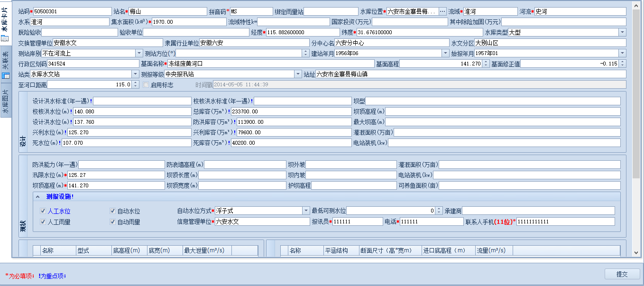Open the 建站年月 date picker dropdown

click(x=445, y=53)
